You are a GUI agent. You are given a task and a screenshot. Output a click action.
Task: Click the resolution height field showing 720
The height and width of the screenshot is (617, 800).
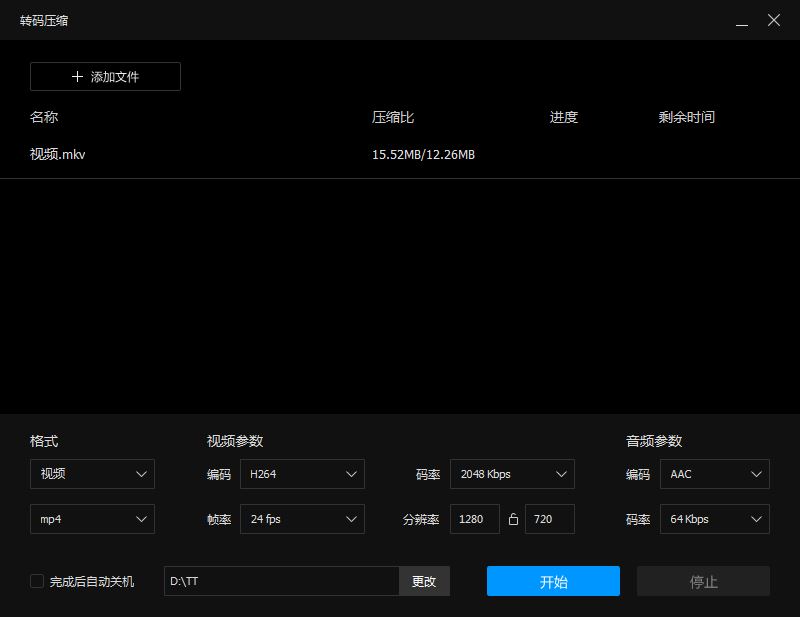click(549, 519)
